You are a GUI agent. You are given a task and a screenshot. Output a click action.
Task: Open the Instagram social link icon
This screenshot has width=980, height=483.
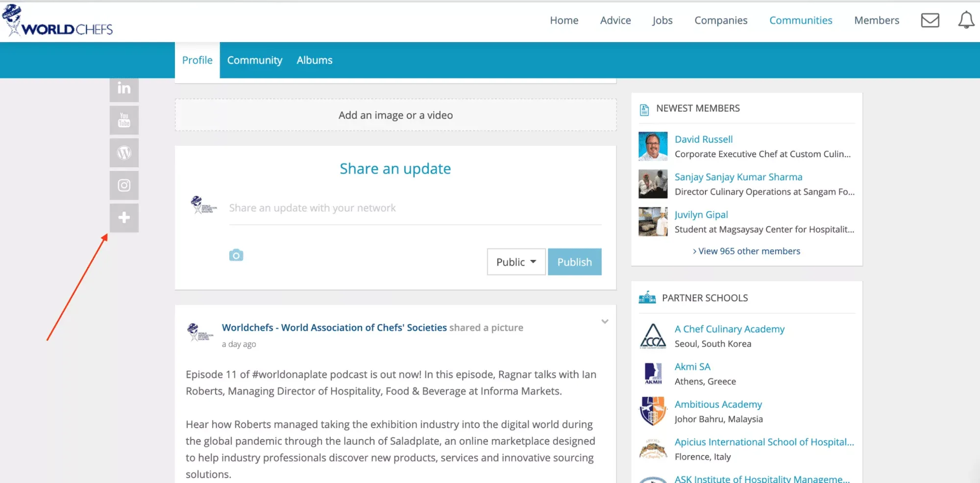pyautogui.click(x=124, y=185)
